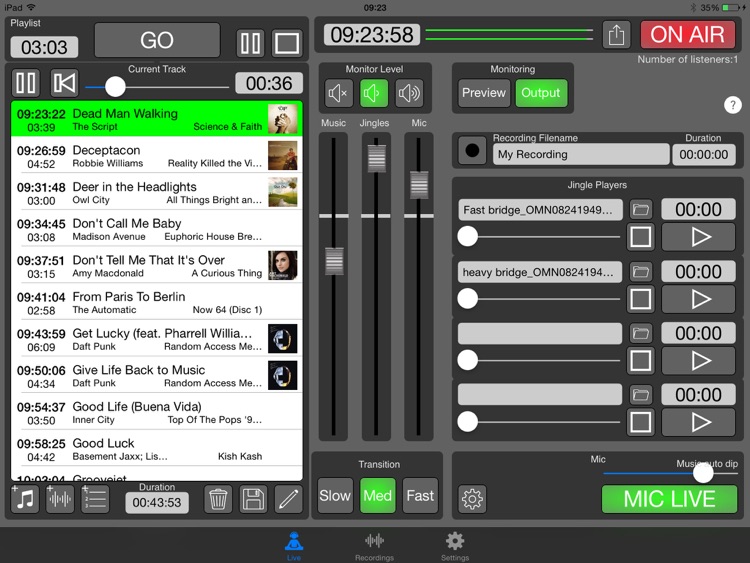Pause the current track
This screenshot has width=750, height=563.
click(x=26, y=83)
